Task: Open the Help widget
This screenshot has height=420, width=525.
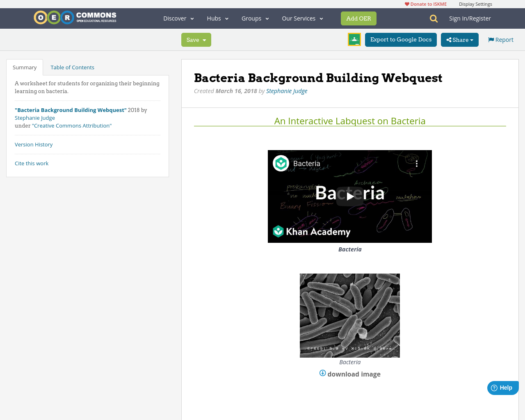Action: 502,387
